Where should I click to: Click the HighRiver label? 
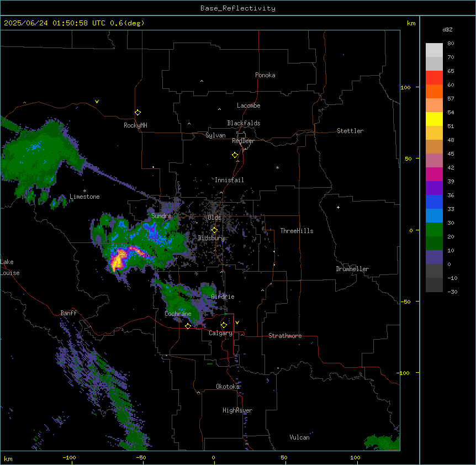pyautogui.click(x=237, y=410)
